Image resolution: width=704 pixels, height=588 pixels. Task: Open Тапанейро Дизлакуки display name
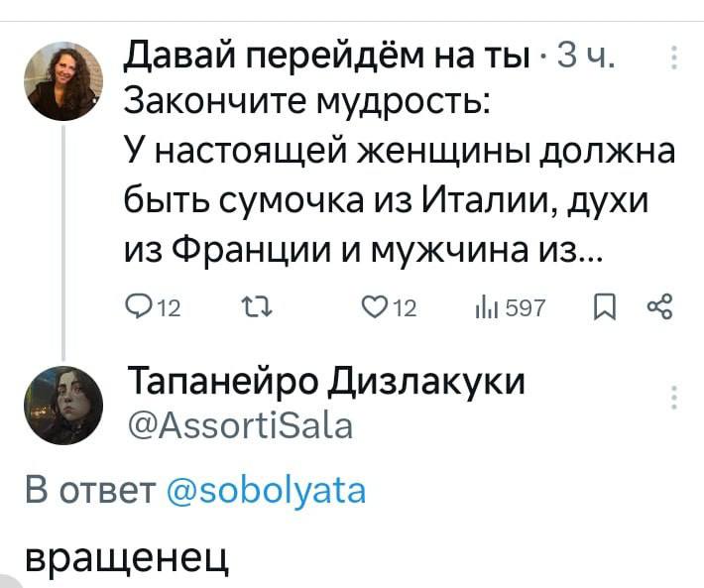tap(327, 382)
